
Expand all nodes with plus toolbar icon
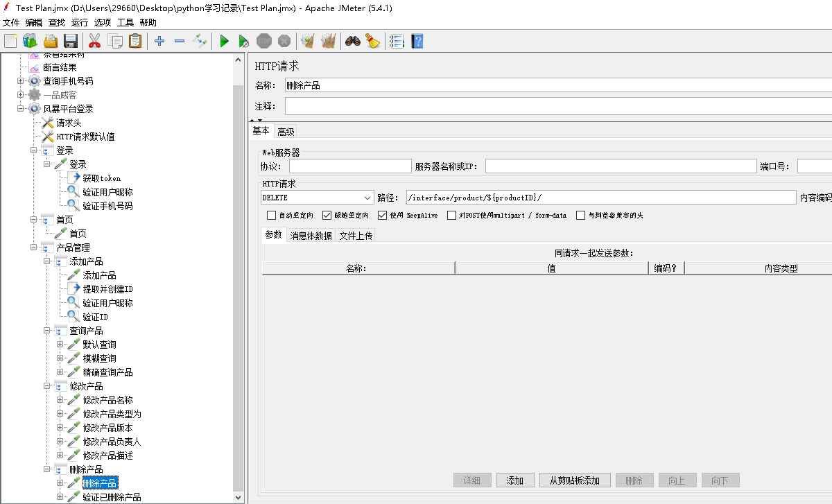[x=159, y=41]
